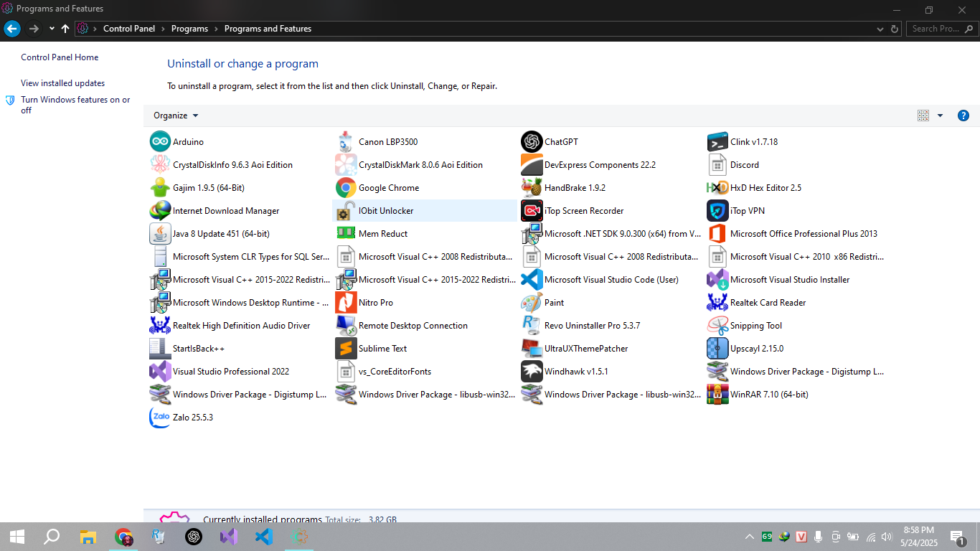
Task: Select the Zalo 25.5.3 icon
Action: [160, 417]
